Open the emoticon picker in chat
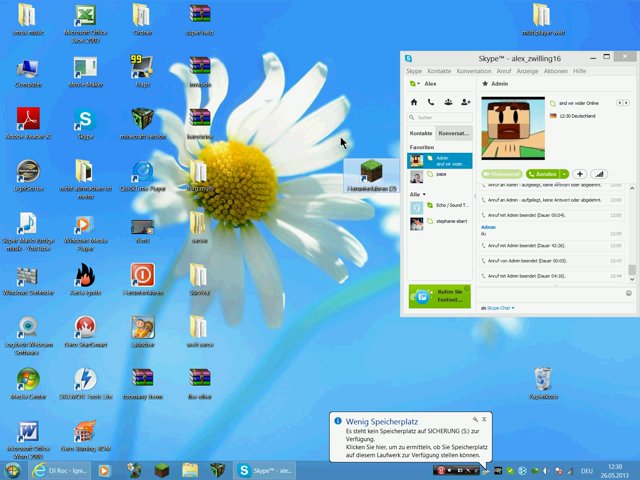The width and height of the screenshot is (640, 480). coord(629,293)
